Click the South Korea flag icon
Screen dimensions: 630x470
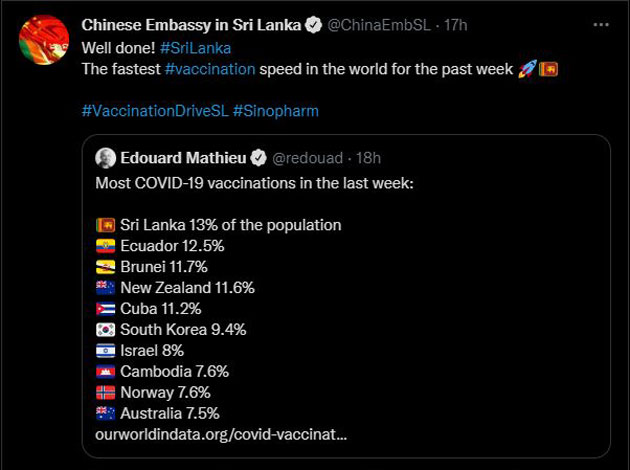[105, 329]
